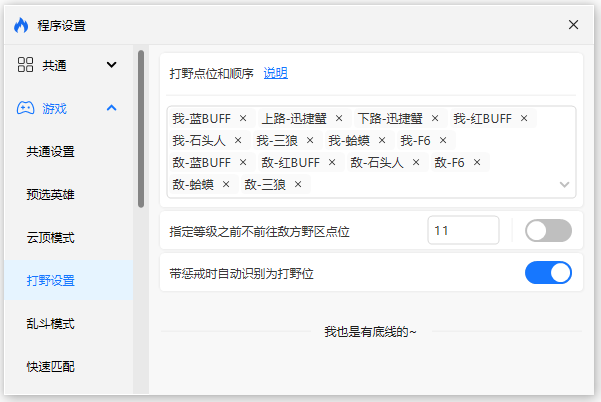The image size is (601, 402).
Task: Open the jungle route dropdown arrow
Action: pyautogui.click(x=564, y=185)
